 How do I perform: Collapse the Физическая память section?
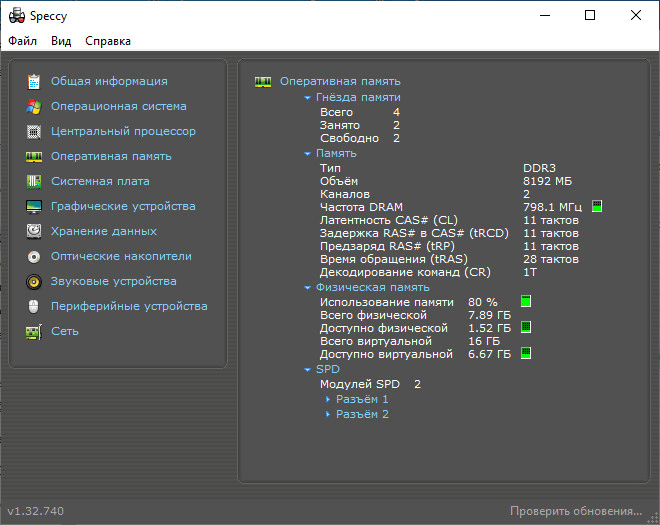[x=307, y=288]
